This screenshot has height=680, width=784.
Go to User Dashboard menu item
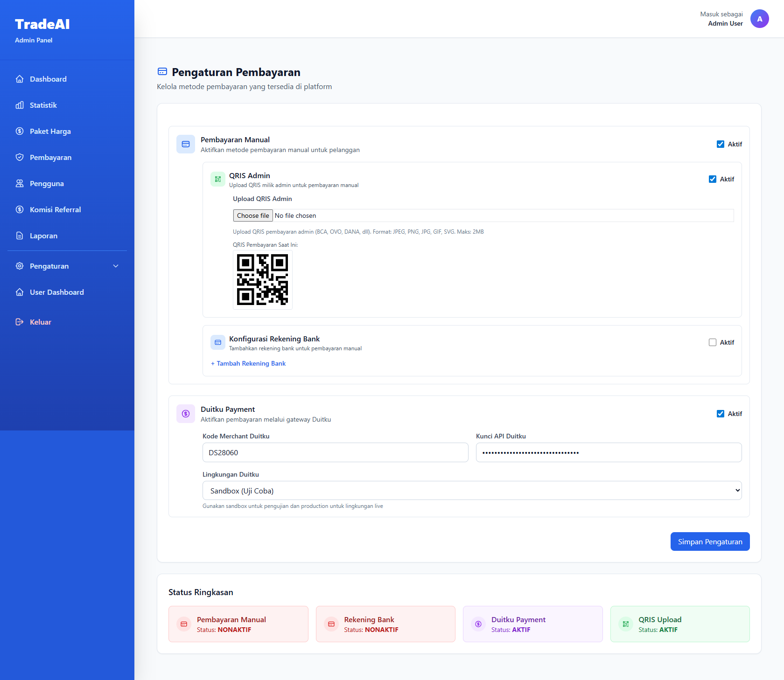[56, 292]
